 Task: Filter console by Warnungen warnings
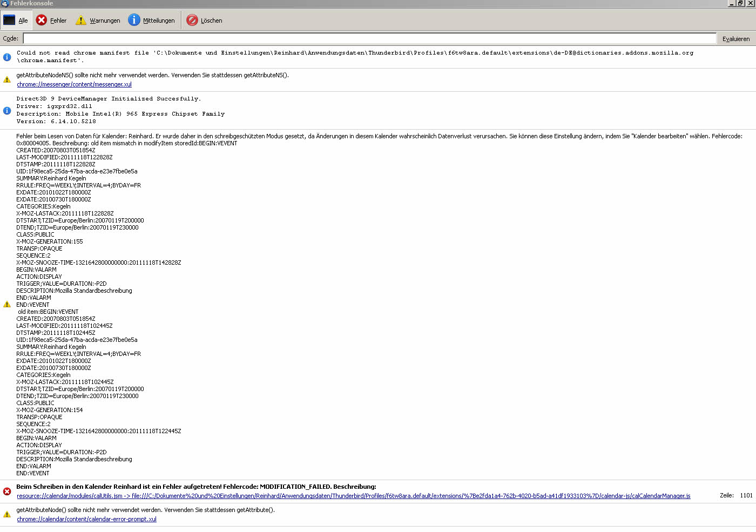[x=98, y=21]
